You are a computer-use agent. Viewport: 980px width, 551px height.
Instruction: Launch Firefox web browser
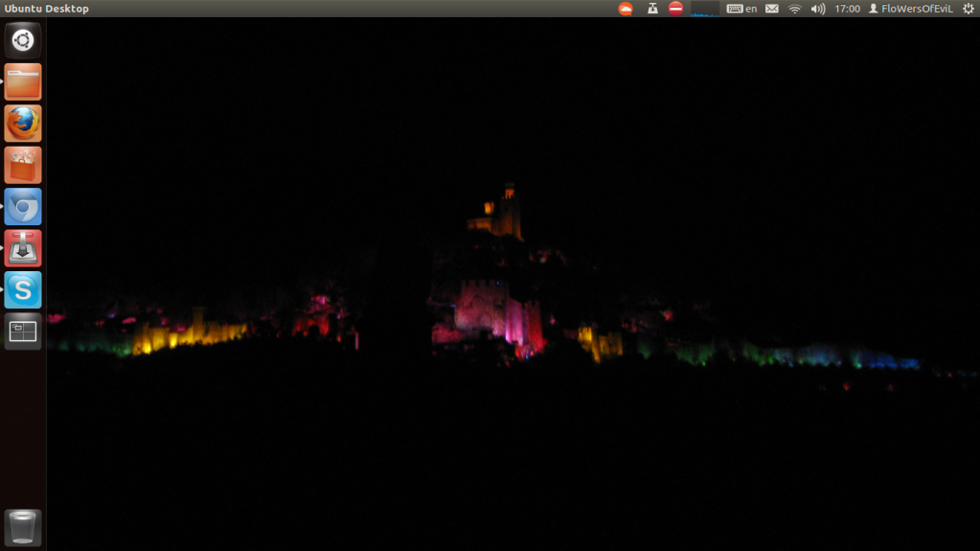pos(23,124)
